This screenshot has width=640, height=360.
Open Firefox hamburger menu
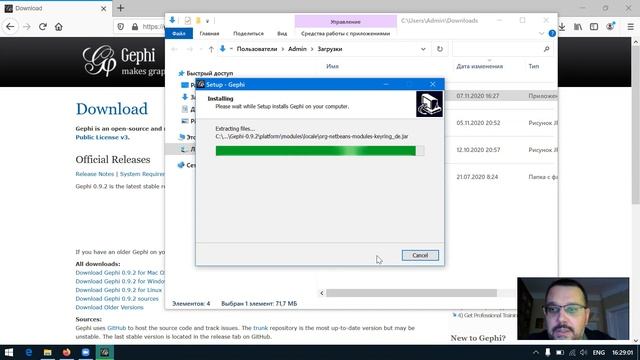(630, 27)
